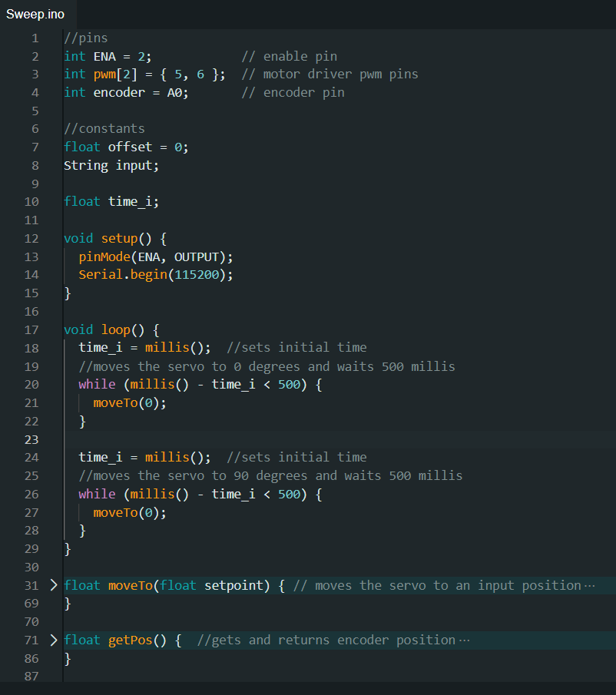Screen dimensions: 616x695
Task: Place cursor on the setup() function name
Action: pyautogui.click(x=119, y=238)
